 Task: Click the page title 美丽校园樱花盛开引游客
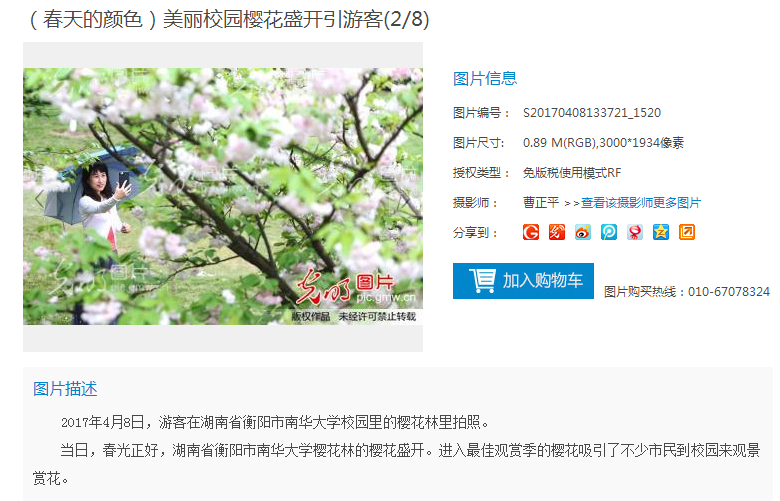pyautogui.click(x=273, y=20)
